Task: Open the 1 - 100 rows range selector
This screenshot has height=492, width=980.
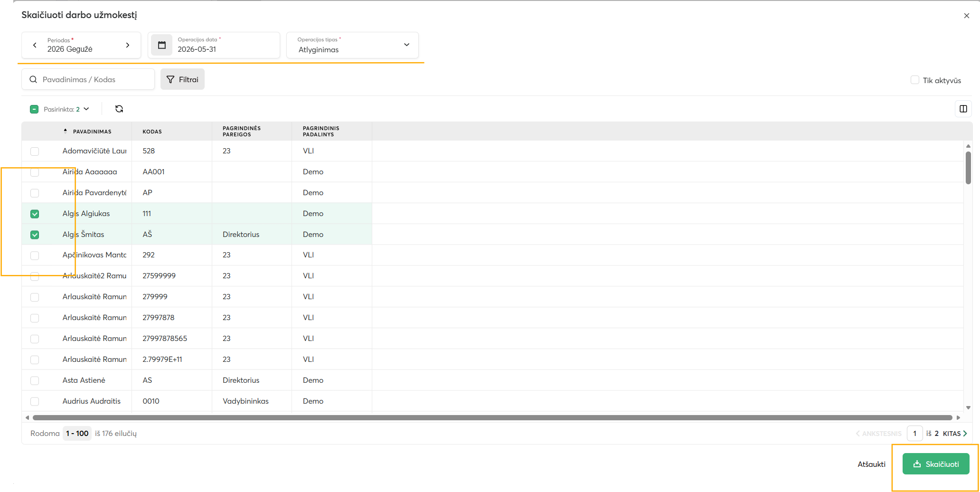Action: pyautogui.click(x=77, y=433)
